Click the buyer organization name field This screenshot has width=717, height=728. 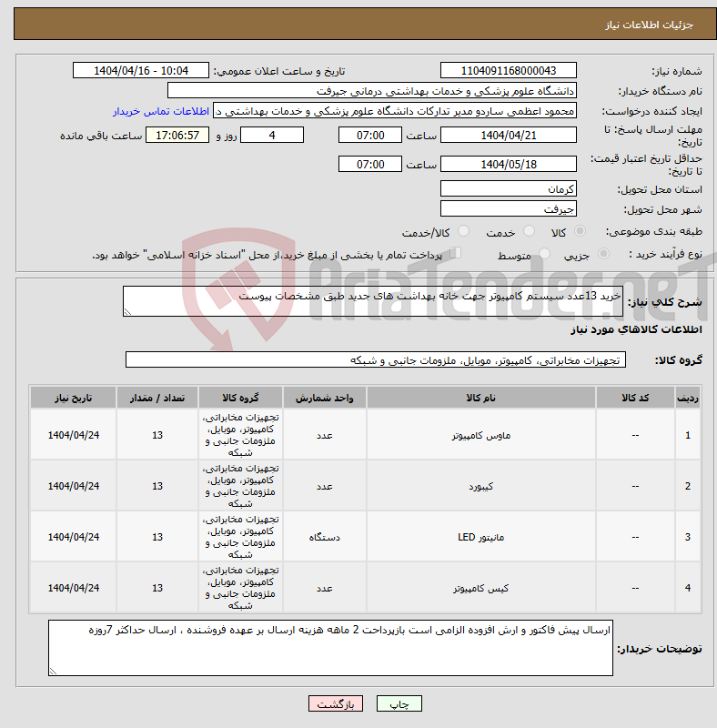(371, 90)
